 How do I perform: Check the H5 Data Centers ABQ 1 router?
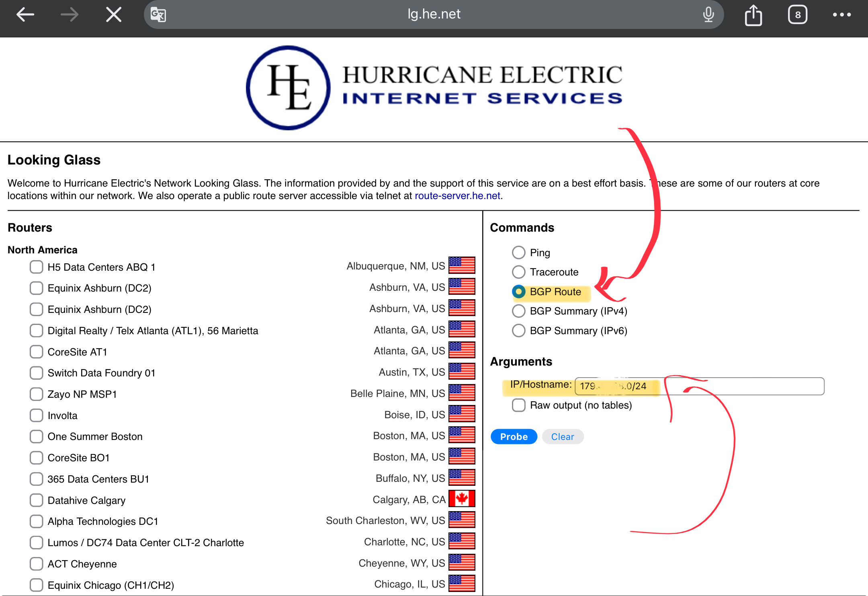37,267
